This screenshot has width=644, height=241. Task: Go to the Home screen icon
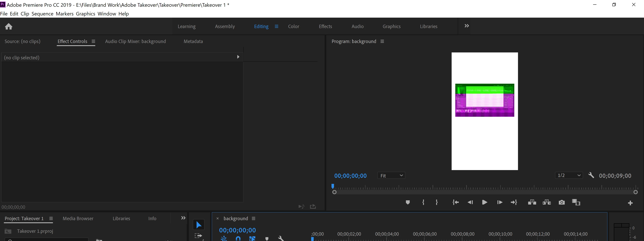9,27
